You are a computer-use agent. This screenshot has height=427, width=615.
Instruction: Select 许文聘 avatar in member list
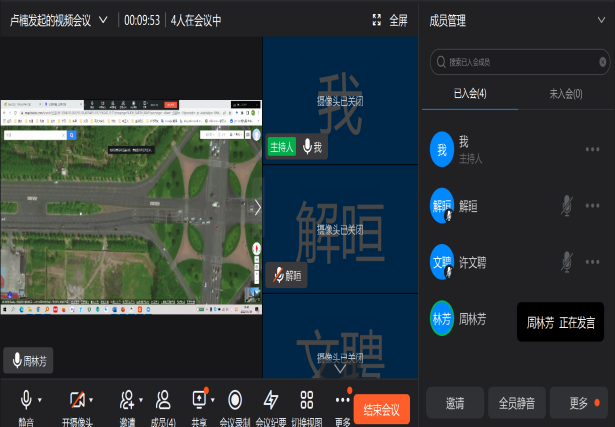442,262
